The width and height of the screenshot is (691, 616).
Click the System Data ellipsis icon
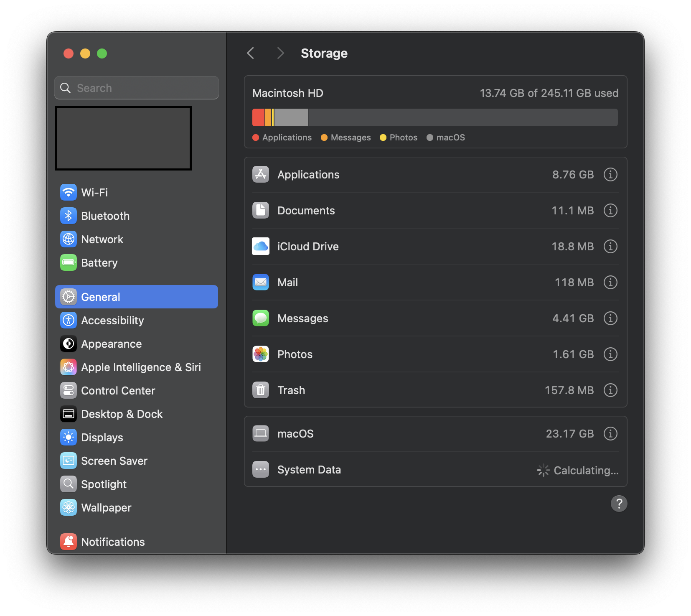point(261,469)
